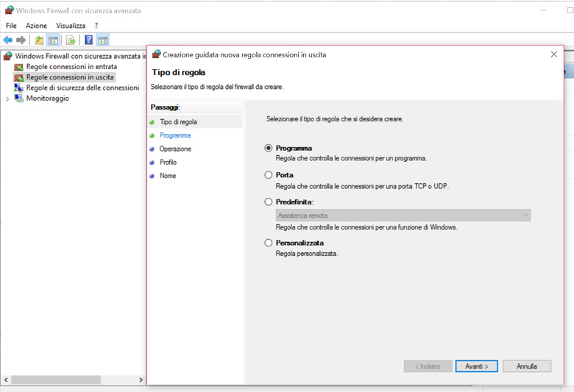Open Regole di sicurezza delle connessioni node
This screenshot has height=392, width=574.
click(x=82, y=88)
